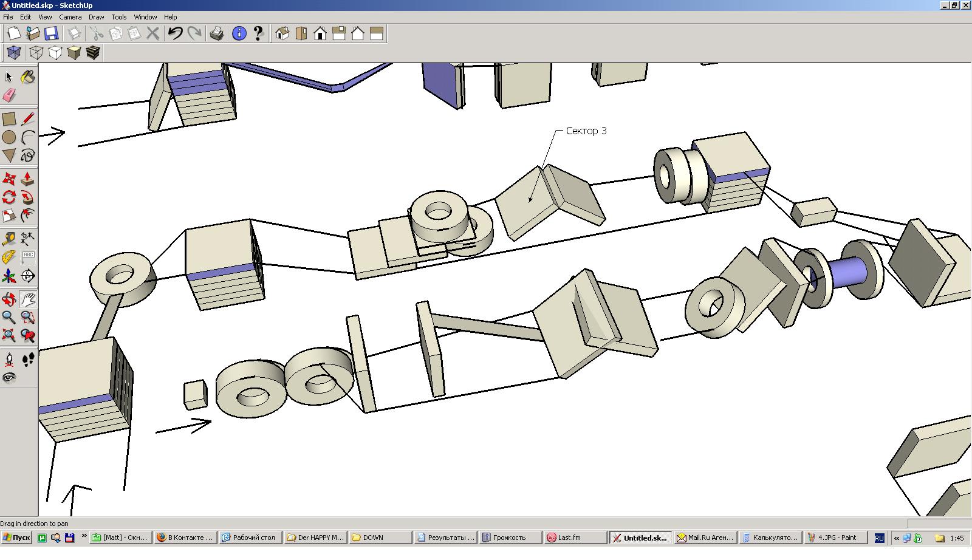Image resolution: width=972 pixels, height=560 pixels.
Task: Click the Сектор 3 text label
Action: pyautogui.click(x=586, y=131)
